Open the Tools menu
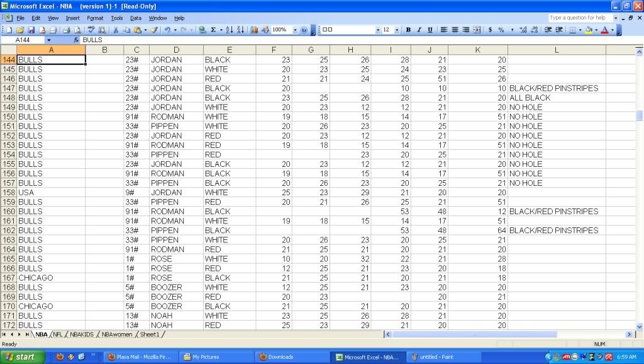The image size is (644, 364). click(x=116, y=18)
